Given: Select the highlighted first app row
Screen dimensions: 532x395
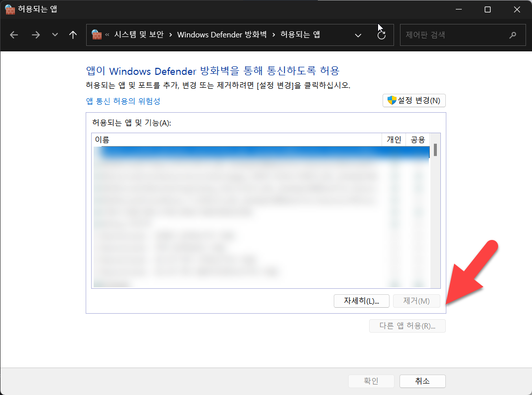Looking at the screenshot, I should coord(262,152).
